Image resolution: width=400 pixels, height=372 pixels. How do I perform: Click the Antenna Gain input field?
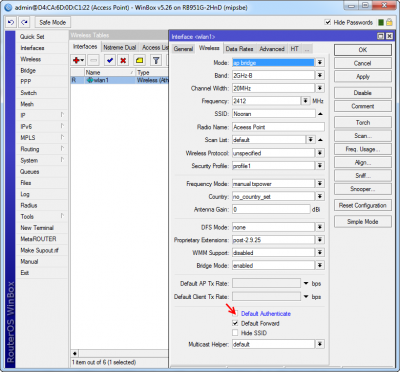click(x=271, y=209)
